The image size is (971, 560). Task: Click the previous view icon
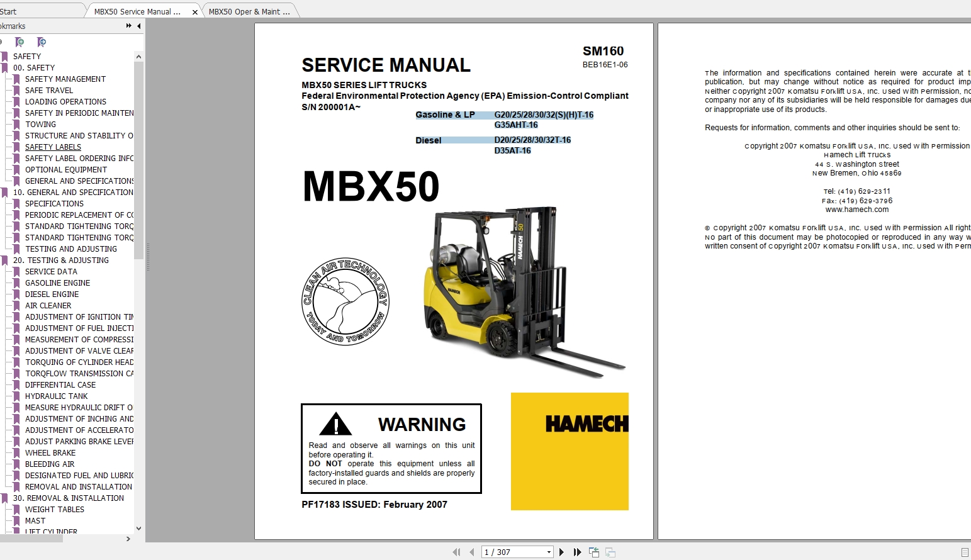click(593, 552)
